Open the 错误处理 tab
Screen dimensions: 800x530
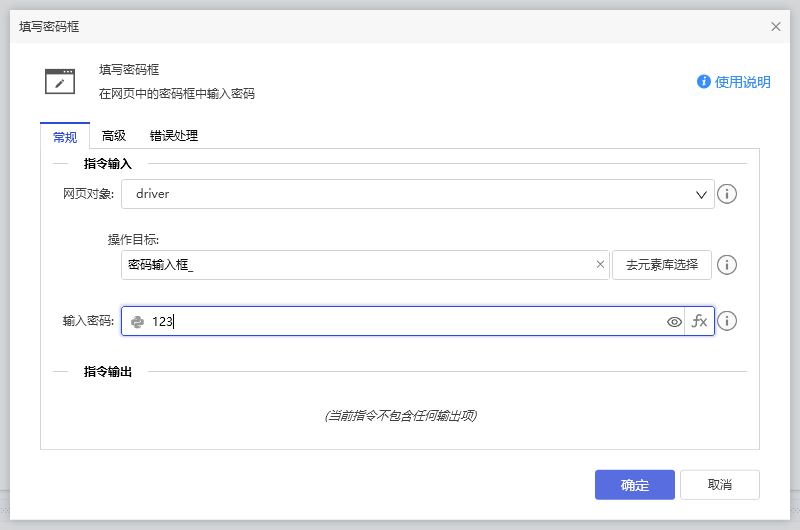pyautogui.click(x=174, y=136)
